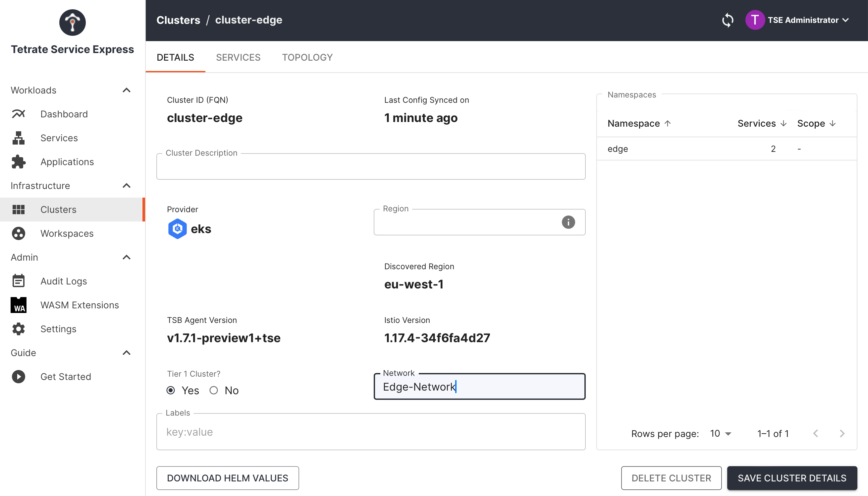Collapse the Guide section
Image resolution: width=868 pixels, height=496 pixels.
pyautogui.click(x=127, y=352)
